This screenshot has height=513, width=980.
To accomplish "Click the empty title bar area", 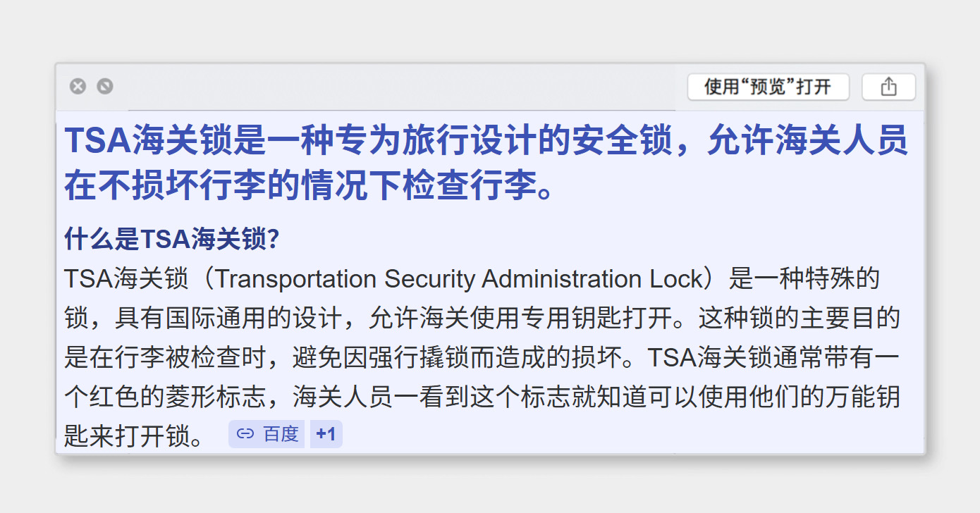I will coord(395,87).
